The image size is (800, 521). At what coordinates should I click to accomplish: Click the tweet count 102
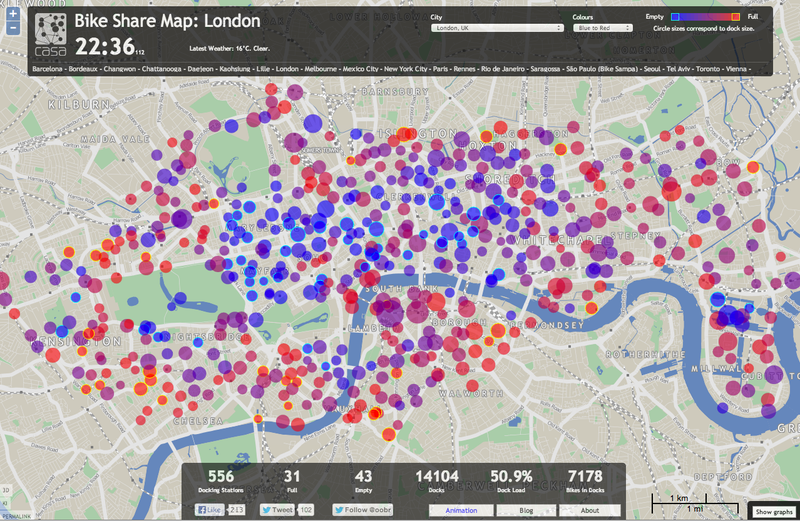point(306,510)
